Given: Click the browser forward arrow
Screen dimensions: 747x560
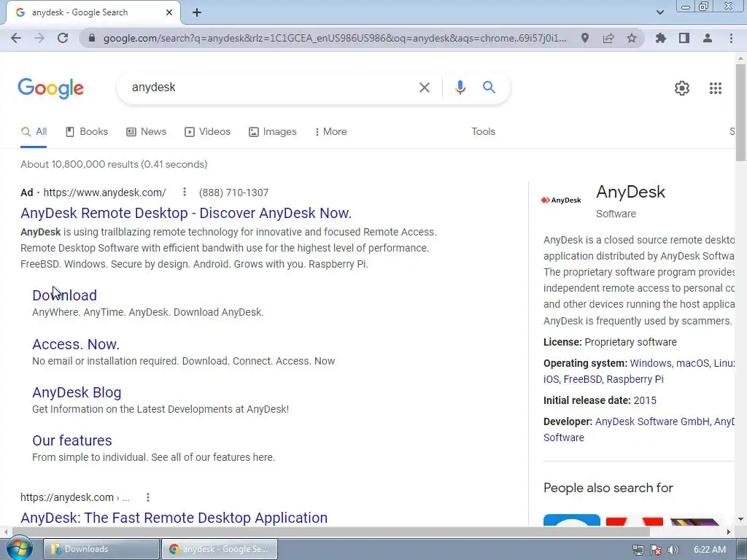Looking at the screenshot, I should [39, 38].
